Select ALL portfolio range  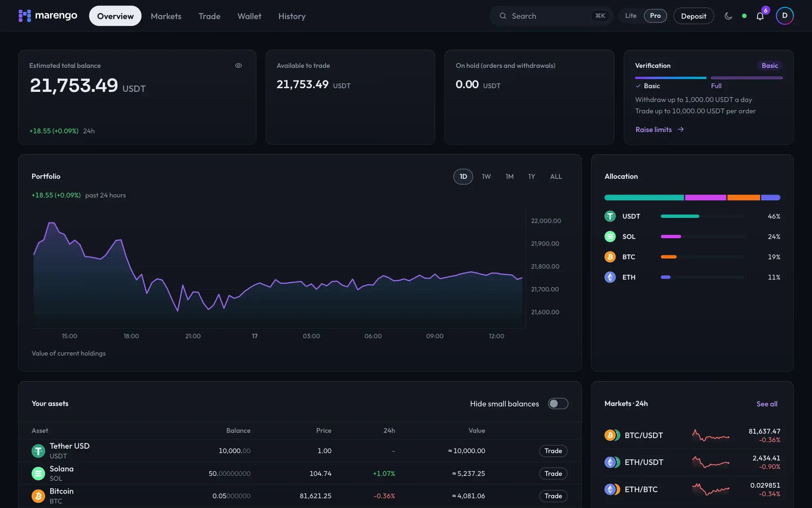(x=556, y=176)
